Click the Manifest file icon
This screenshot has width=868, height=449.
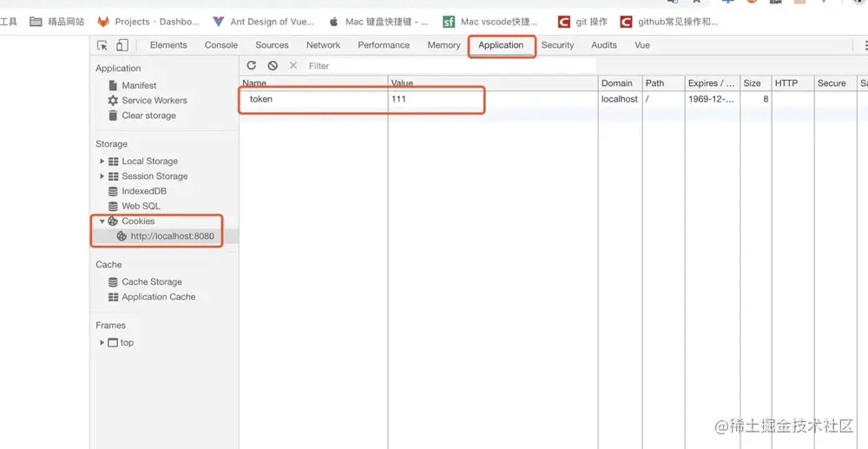[x=113, y=85]
